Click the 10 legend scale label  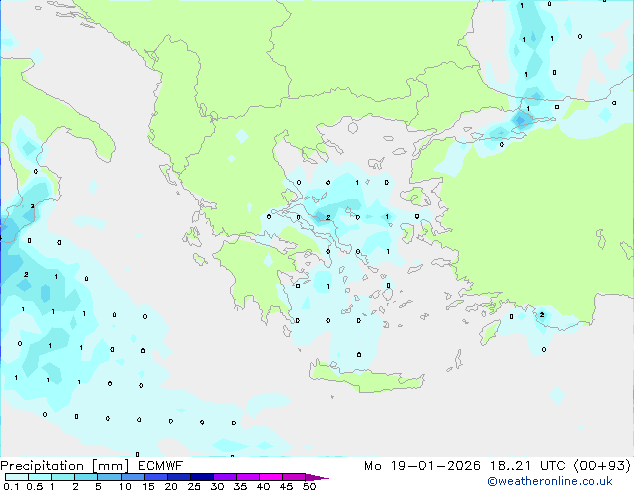tap(125, 486)
